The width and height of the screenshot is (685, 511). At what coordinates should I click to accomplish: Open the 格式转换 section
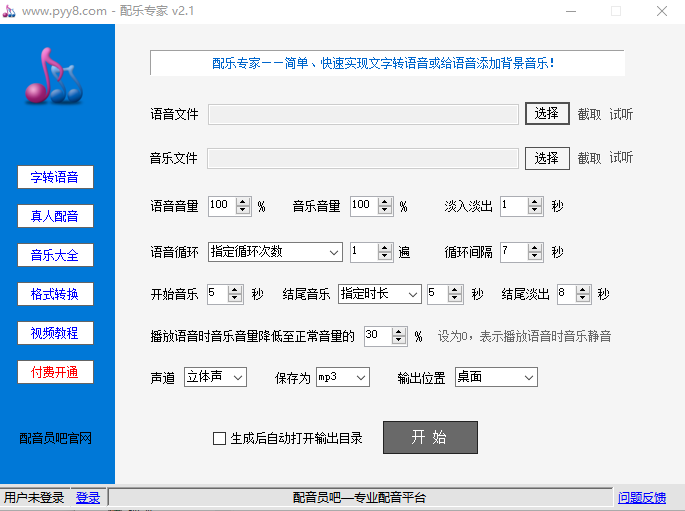click(55, 294)
